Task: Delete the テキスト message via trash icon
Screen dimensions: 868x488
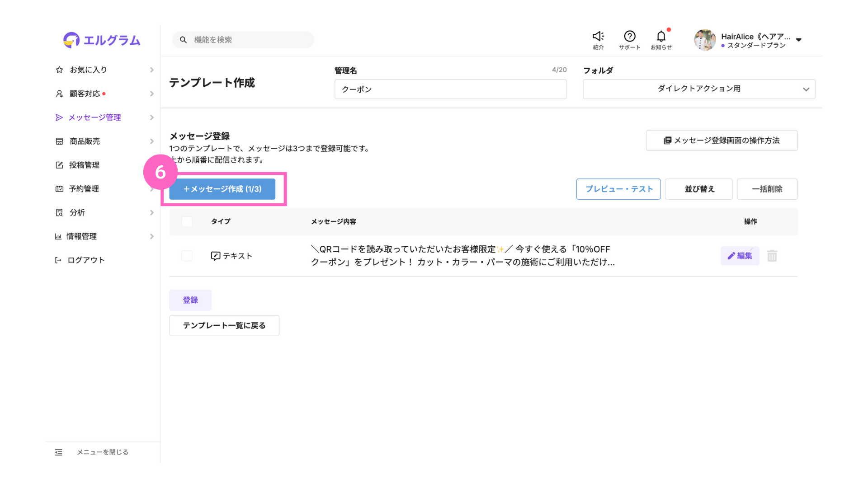Action: (x=772, y=256)
